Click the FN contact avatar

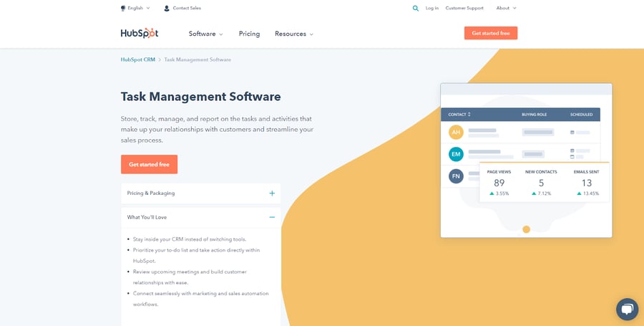point(456,176)
